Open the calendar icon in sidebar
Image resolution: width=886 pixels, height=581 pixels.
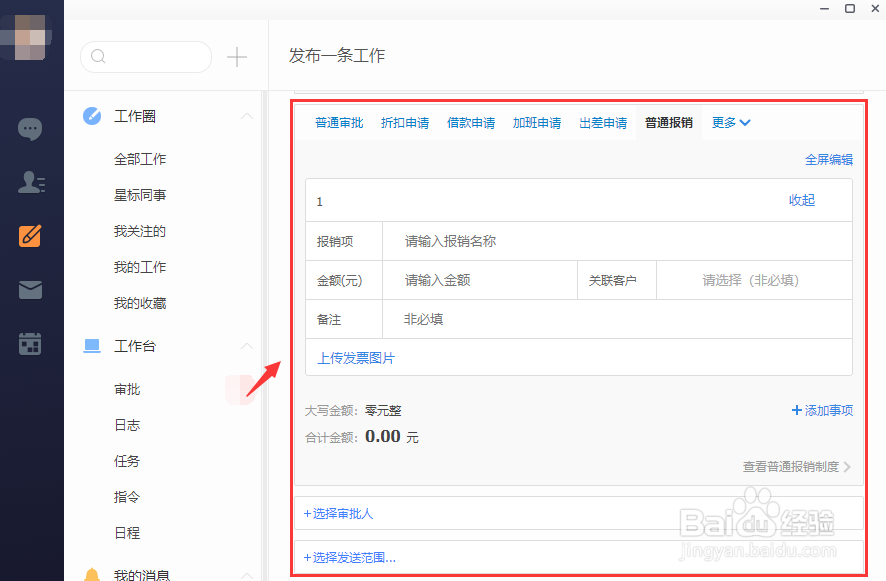pos(30,344)
